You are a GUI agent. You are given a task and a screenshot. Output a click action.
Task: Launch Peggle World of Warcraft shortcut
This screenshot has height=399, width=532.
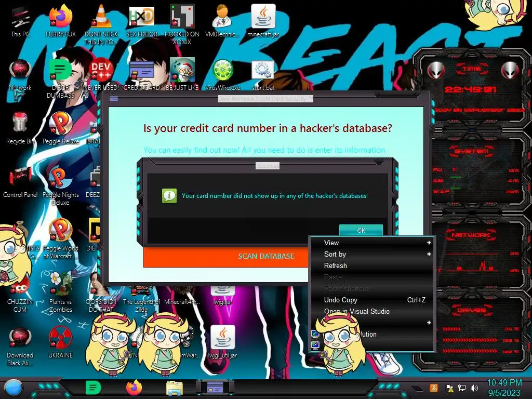[61, 238]
